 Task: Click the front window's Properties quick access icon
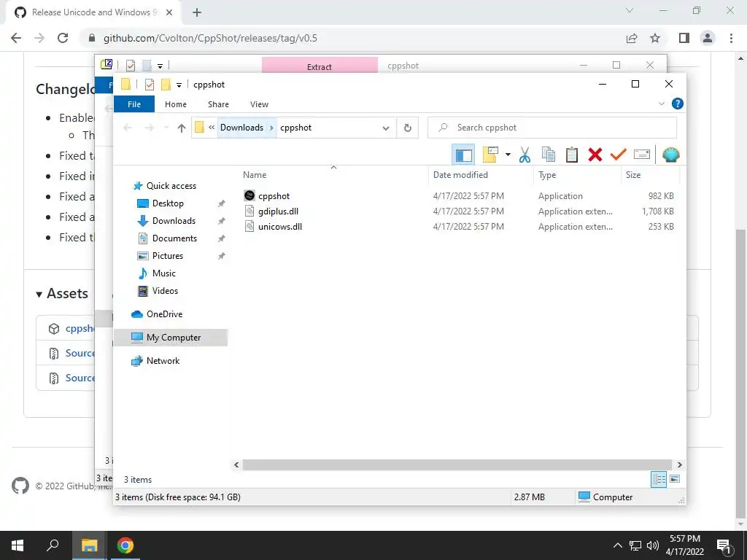click(150, 85)
